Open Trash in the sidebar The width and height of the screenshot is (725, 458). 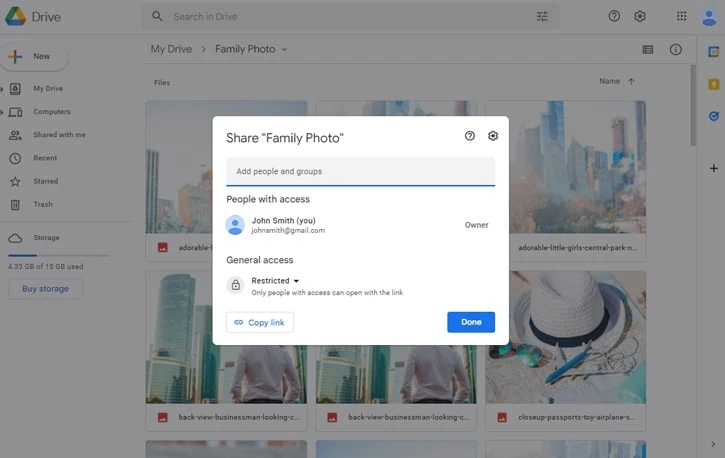pos(43,204)
